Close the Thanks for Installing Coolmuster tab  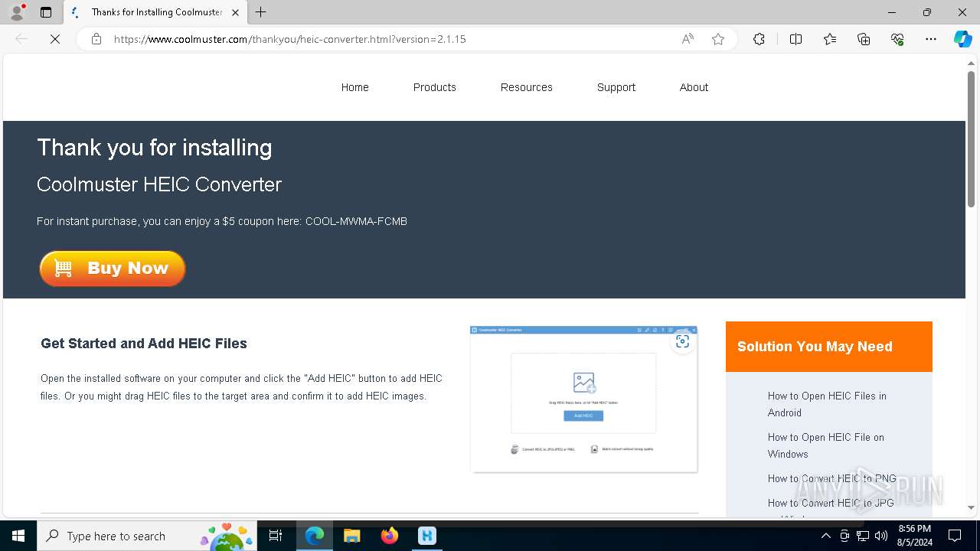[x=236, y=12]
